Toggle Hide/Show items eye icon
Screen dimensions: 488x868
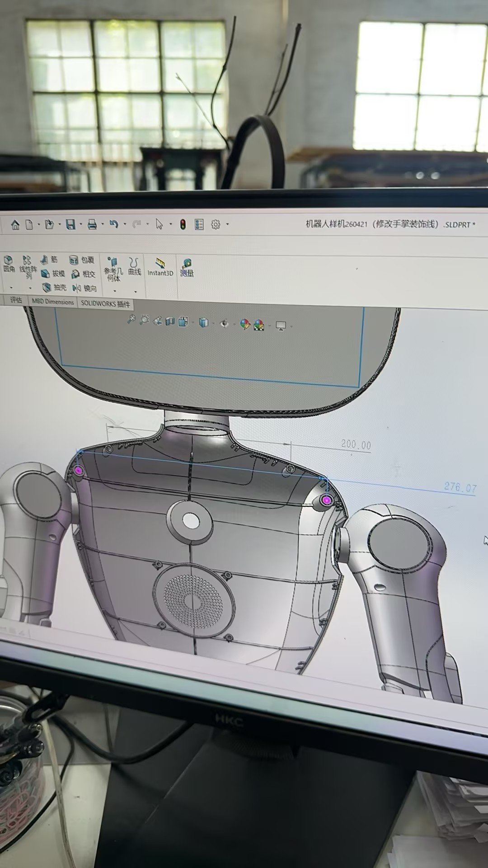tap(224, 323)
